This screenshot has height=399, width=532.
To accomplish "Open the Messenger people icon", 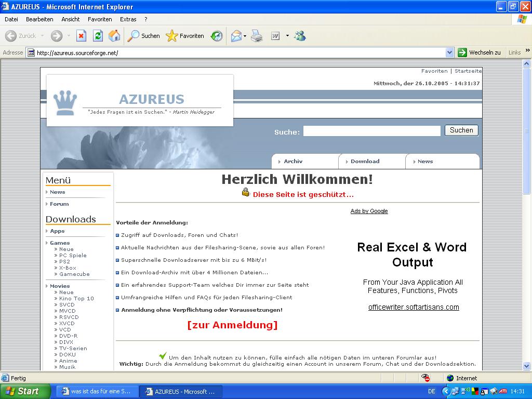I will pos(300,36).
